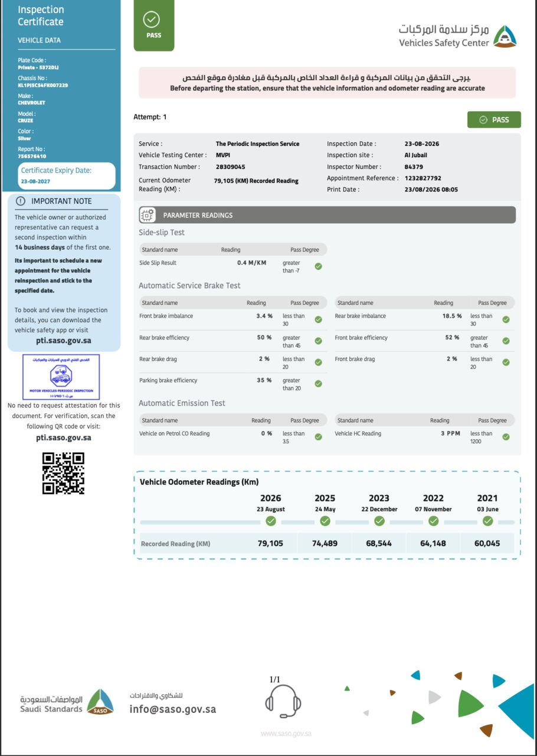Click the vehicle make CHEVROLET
Image resolution: width=537 pixels, height=756 pixels.
31,103
